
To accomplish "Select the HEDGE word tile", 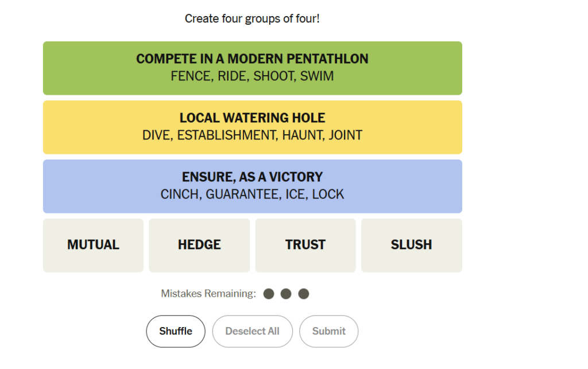I will [x=199, y=245].
